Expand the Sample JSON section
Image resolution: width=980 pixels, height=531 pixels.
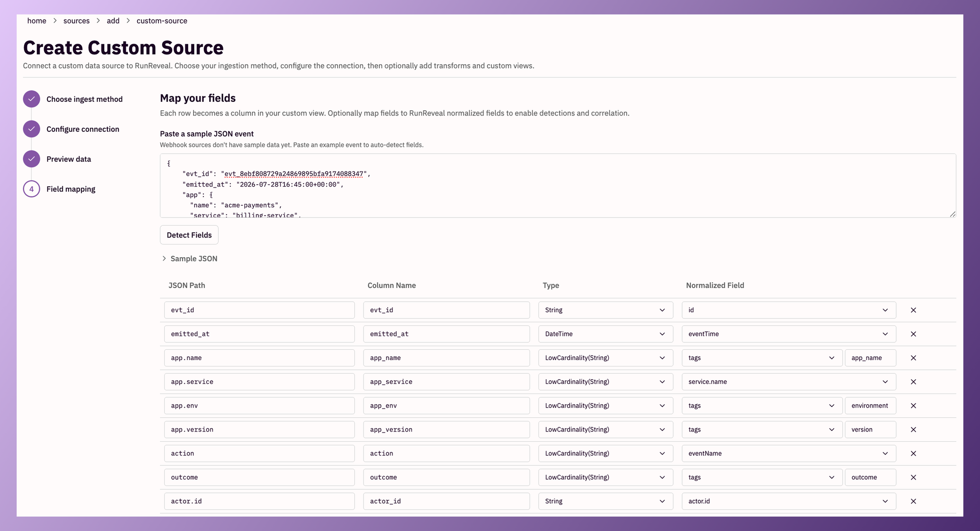(189, 259)
